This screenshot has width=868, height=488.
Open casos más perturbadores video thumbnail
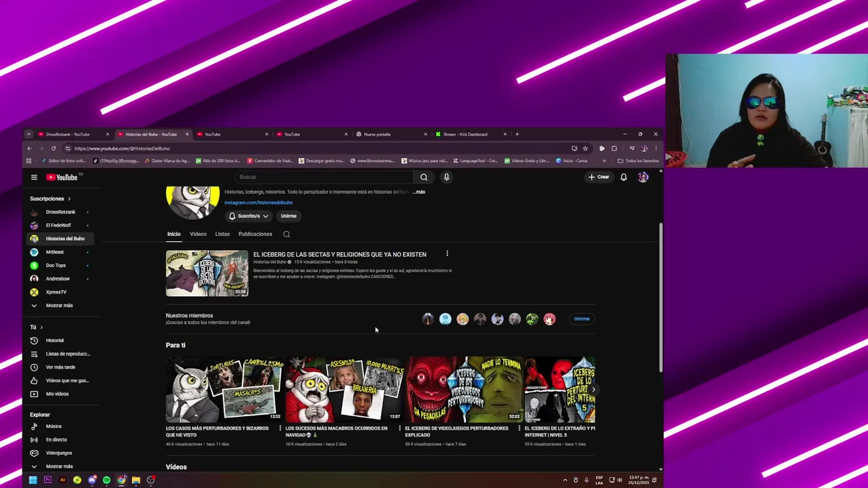pyautogui.click(x=224, y=390)
